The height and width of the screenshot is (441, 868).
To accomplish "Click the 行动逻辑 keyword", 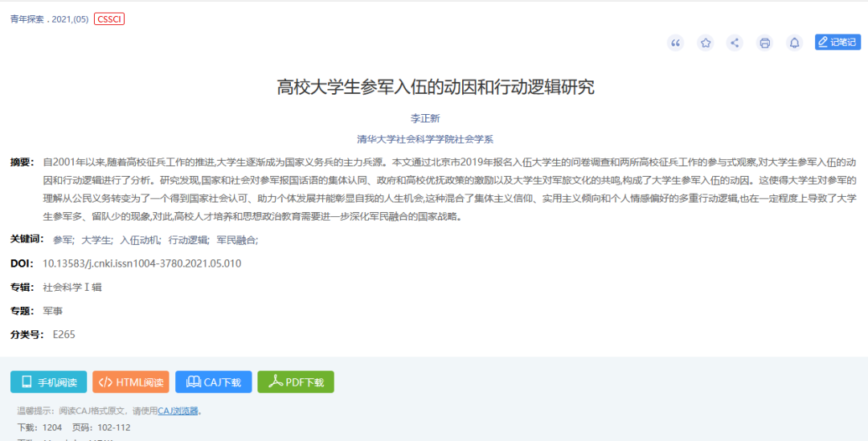I will (188, 240).
